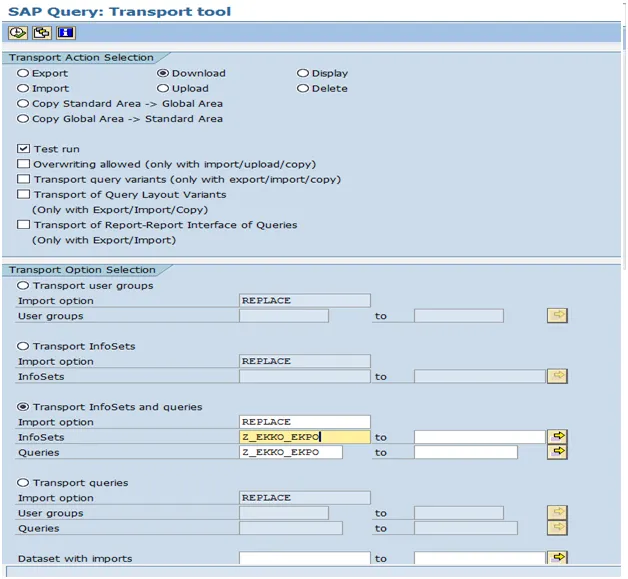Image resolution: width=628 pixels, height=579 pixels.
Task: Open the blue Information icon
Action: (x=66, y=32)
